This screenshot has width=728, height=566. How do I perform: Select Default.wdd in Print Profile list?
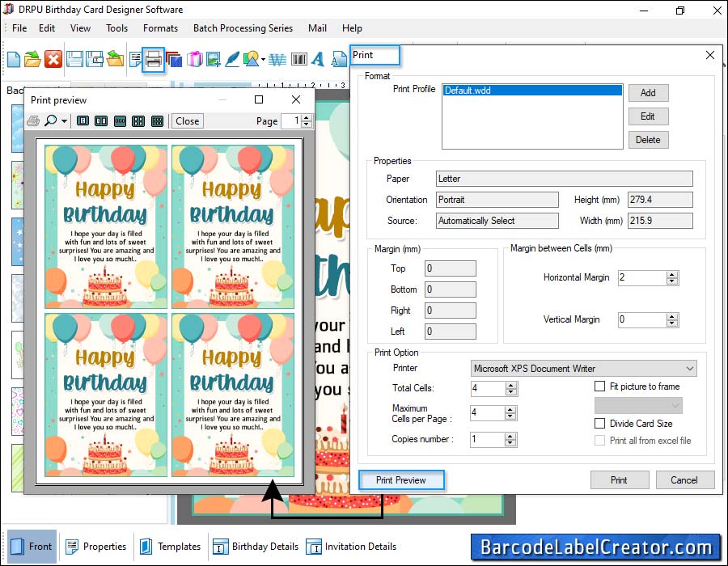tap(532, 91)
